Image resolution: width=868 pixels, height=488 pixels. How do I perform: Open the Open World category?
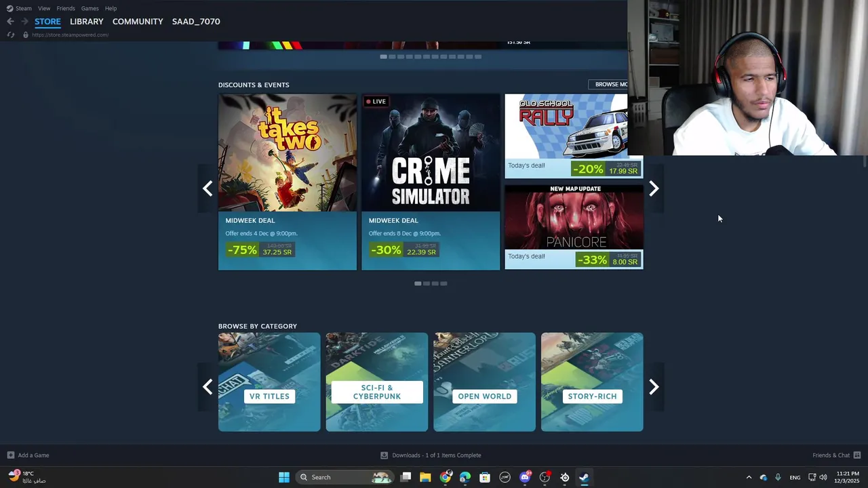pyautogui.click(x=484, y=382)
